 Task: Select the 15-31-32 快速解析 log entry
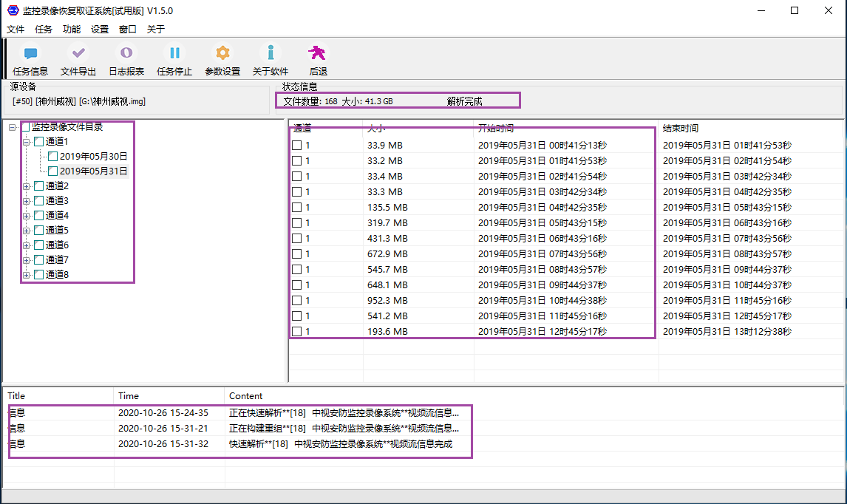click(x=340, y=444)
